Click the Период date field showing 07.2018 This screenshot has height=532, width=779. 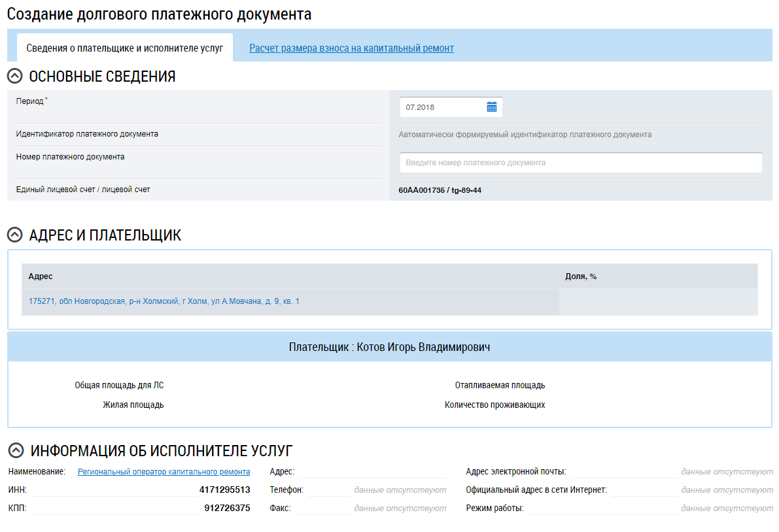[x=441, y=107]
